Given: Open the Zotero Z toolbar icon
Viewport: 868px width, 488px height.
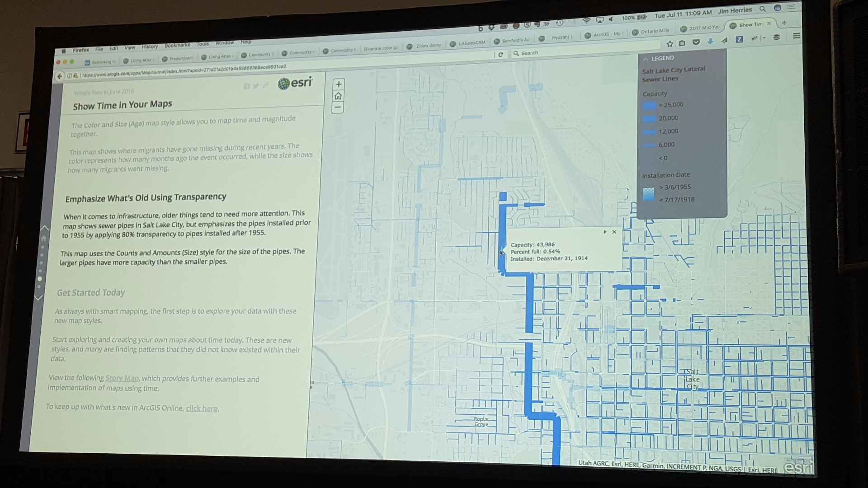Looking at the screenshot, I should pyautogui.click(x=739, y=39).
